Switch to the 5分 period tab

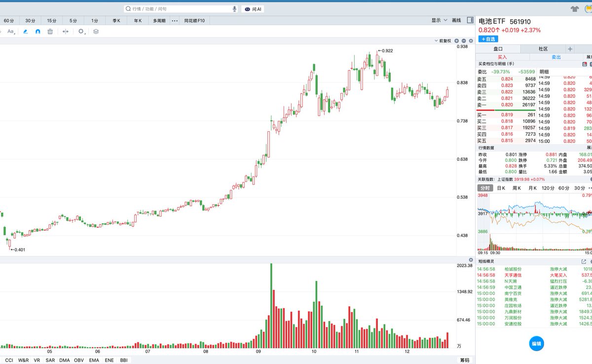[73, 20]
